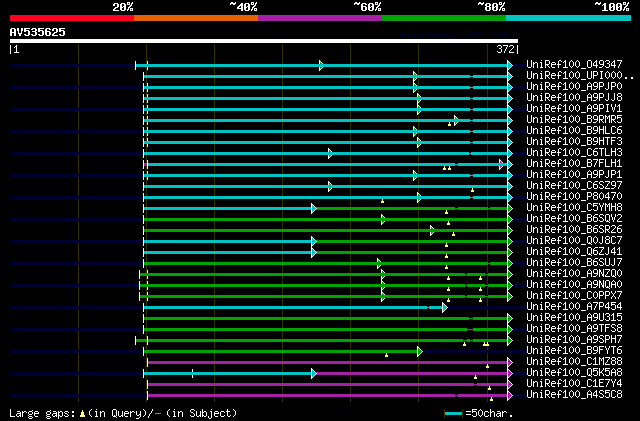Select the UniRef100_A9TFS8 hit label
Viewport: 640px width, 421px height.
574,329
